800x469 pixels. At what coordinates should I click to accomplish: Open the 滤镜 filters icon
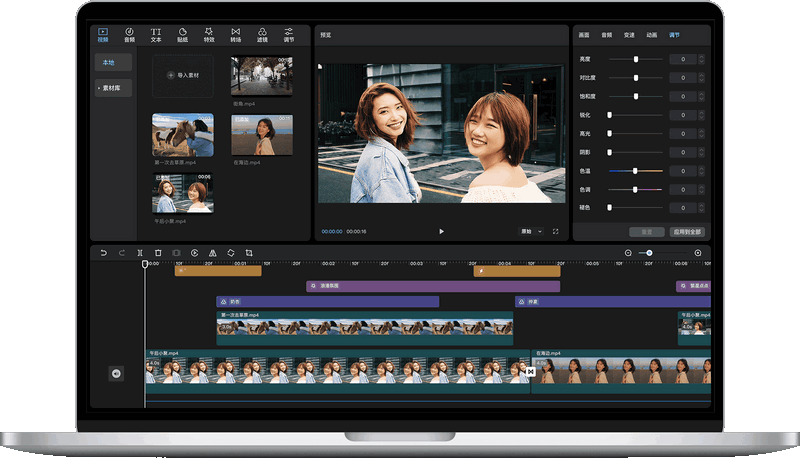point(262,34)
